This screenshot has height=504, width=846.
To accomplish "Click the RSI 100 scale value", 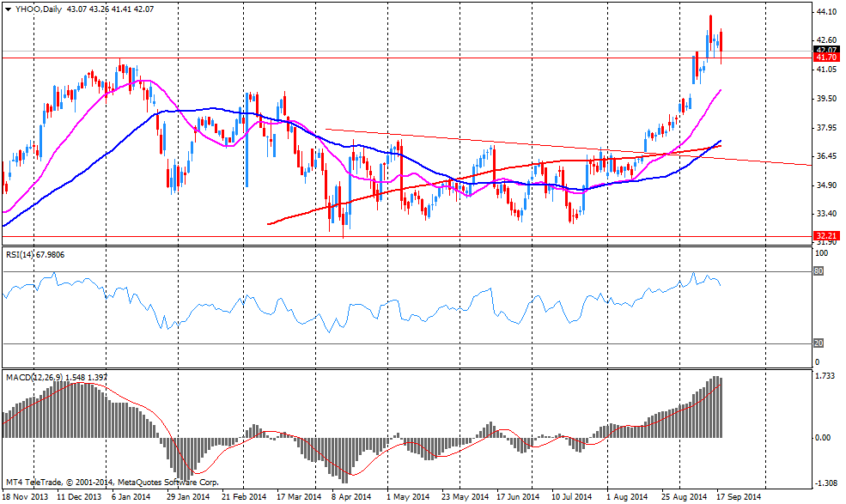I will click(x=820, y=253).
